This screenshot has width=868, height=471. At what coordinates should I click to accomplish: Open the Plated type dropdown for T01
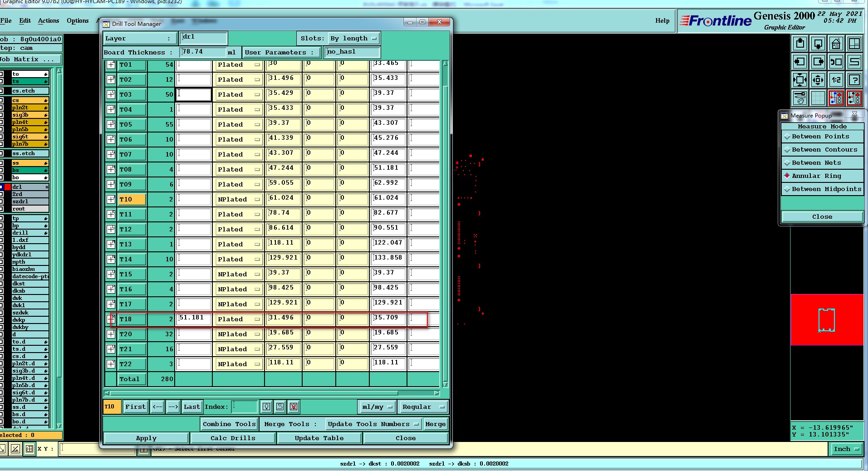point(239,65)
